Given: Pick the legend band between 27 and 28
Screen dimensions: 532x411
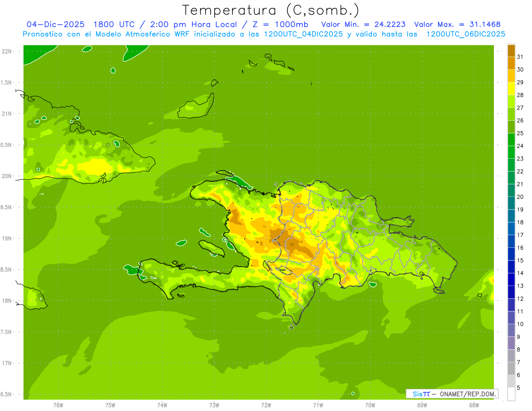Looking at the screenshot, I should (511, 102).
